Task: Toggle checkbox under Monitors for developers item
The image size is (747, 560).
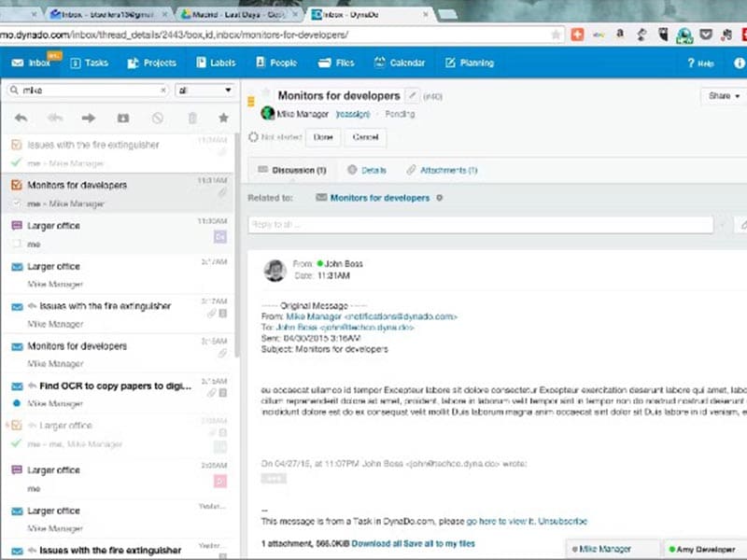Action: click(x=16, y=203)
